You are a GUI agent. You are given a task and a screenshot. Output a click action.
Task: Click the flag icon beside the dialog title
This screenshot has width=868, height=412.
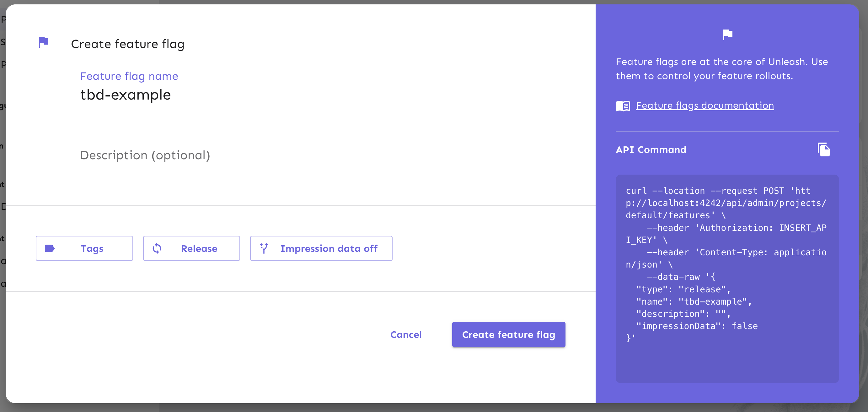pos(43,42)
